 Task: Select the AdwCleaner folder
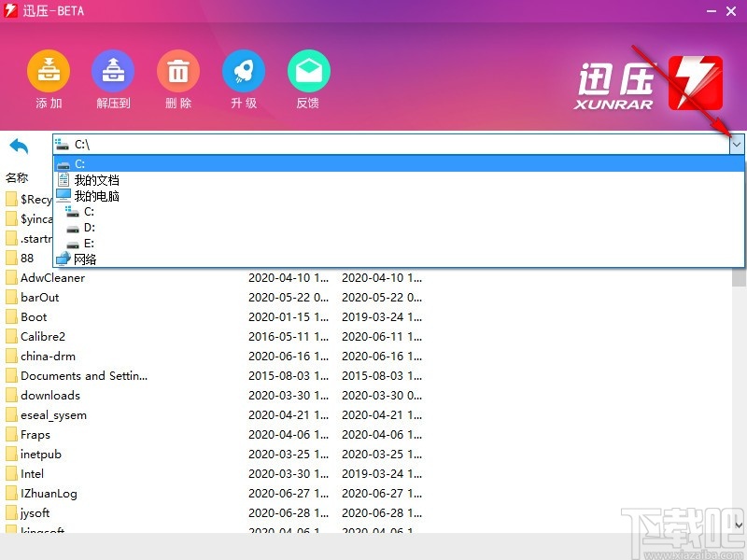(x=51, y=277)
